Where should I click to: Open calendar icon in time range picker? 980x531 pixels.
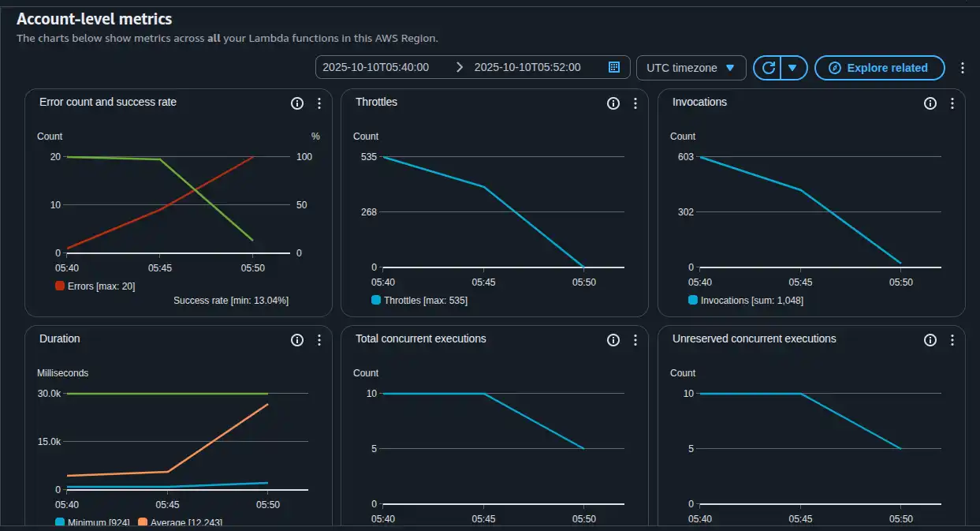coord(614,68)
